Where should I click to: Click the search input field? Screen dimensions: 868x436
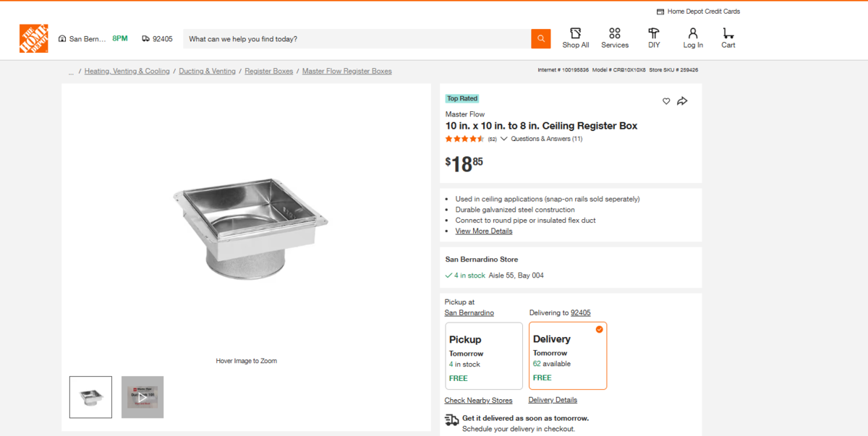coord(357,39)
